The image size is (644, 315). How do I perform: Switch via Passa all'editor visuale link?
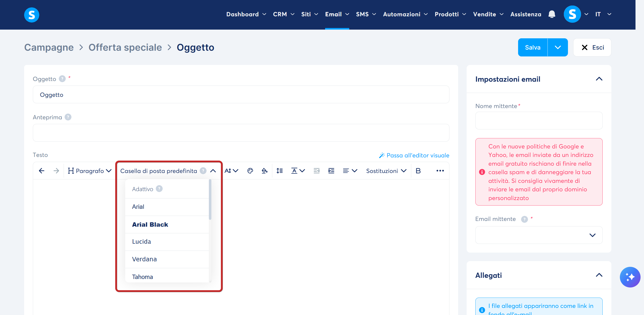point(414,155)
